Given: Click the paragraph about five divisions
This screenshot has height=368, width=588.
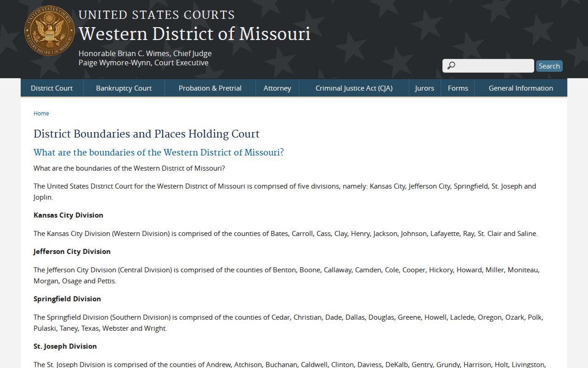Looking at the screenshot, I should click(285, 191).
